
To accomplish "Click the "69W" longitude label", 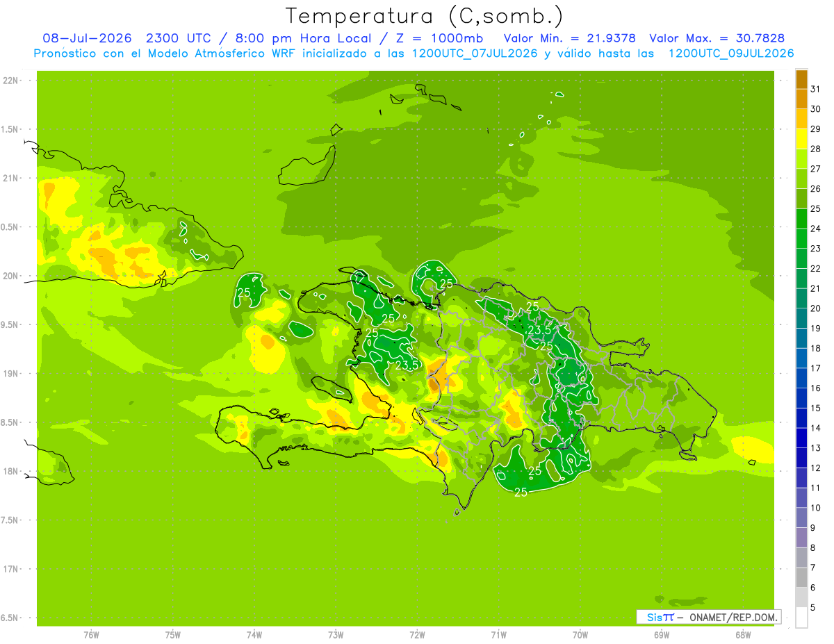I will pyautogui.click(x=661, y=634).
